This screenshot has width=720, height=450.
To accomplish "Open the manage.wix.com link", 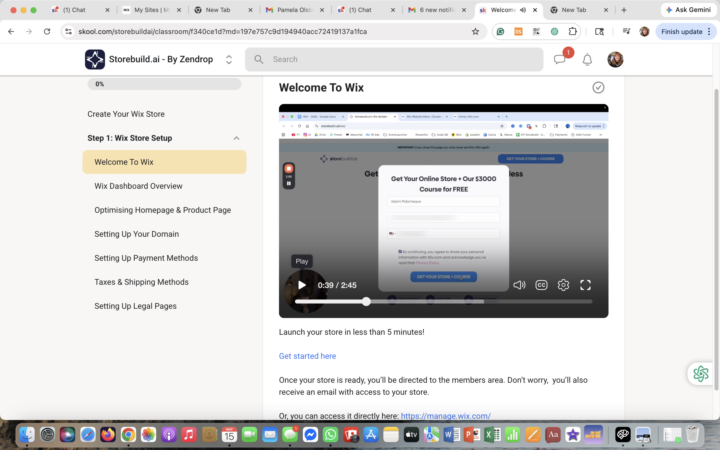I will pyautogui.click(x=445, y=416).
